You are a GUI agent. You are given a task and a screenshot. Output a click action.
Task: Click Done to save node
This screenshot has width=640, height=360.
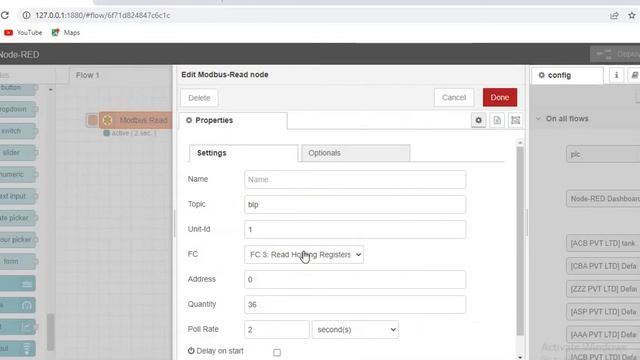click(500, 98)
